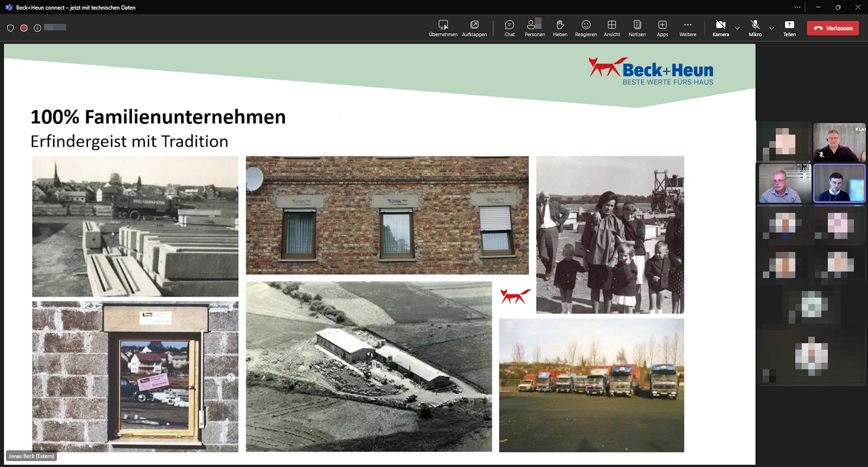Expand camera options dropdown arrow
The image size is (868, 467).
(x=737, y=28)
